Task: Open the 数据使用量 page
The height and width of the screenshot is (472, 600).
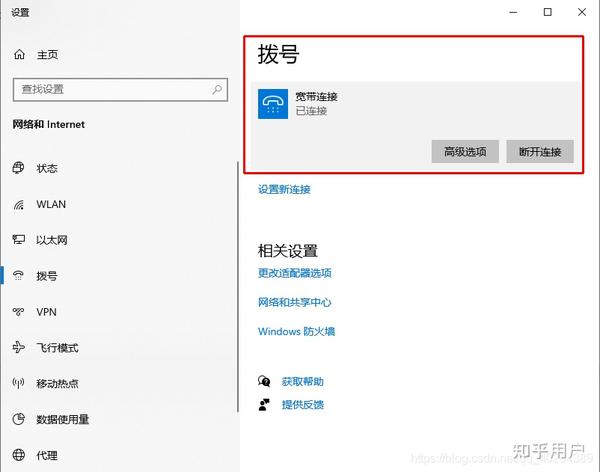Action: point(62,419)
